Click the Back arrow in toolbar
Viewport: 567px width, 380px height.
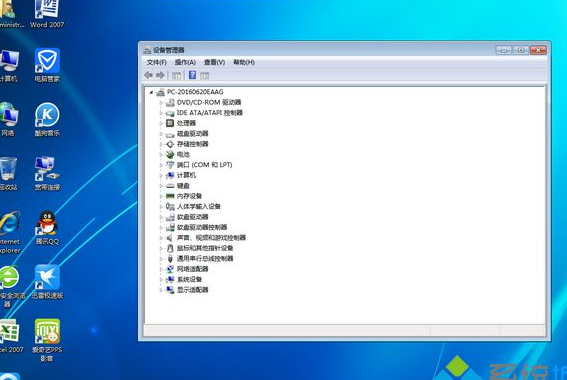click(148, 75)
